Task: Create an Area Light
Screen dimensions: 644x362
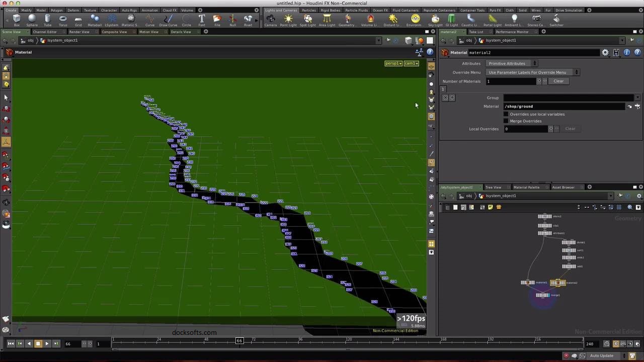Action: [x=327, y=20]
